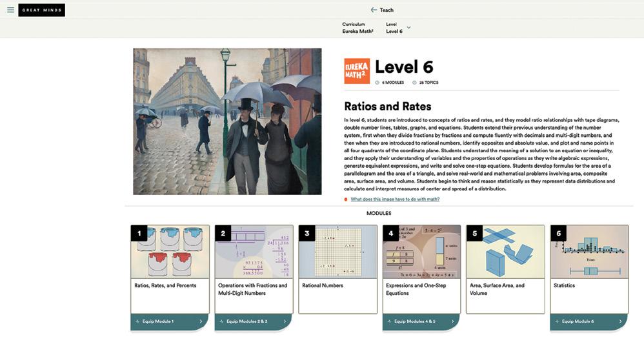
Task: Click the orange dot beside image question link
Action: tap(346, 199)
